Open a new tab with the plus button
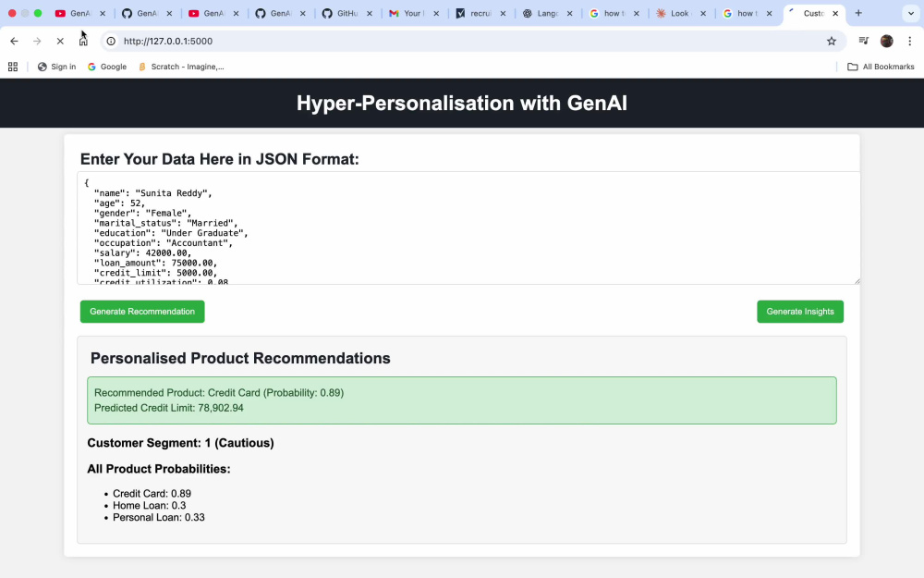The height and width of the screenshot is (578, 924). 858,13
